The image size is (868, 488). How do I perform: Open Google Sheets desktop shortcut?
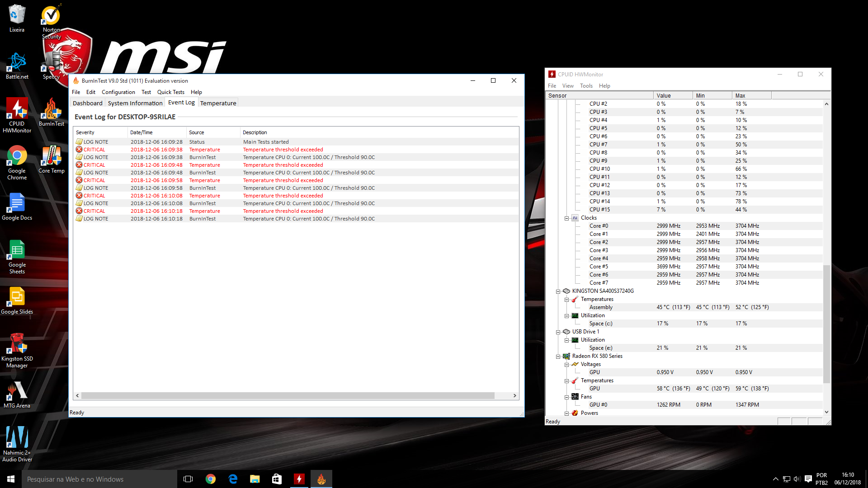click(x=17, y=257)
